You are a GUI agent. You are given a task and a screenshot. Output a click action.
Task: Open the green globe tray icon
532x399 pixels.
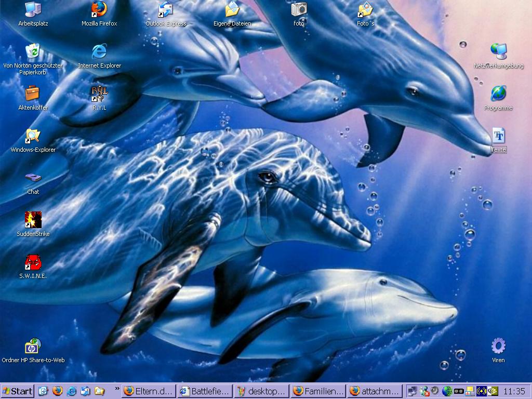[447, 391]
